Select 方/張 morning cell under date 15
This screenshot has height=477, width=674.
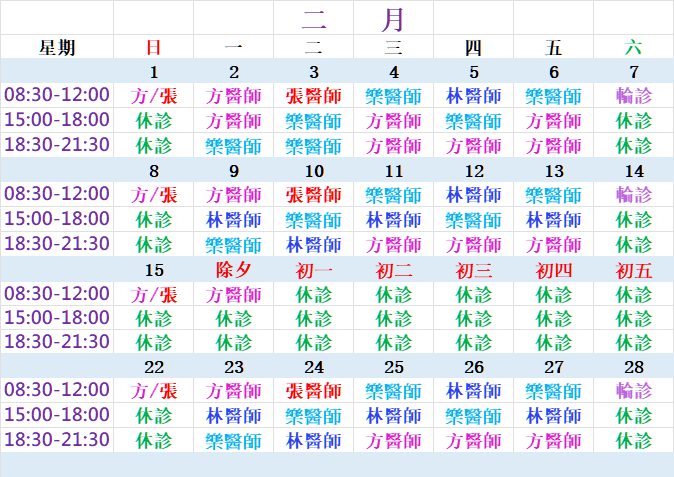tap(154, 294)
